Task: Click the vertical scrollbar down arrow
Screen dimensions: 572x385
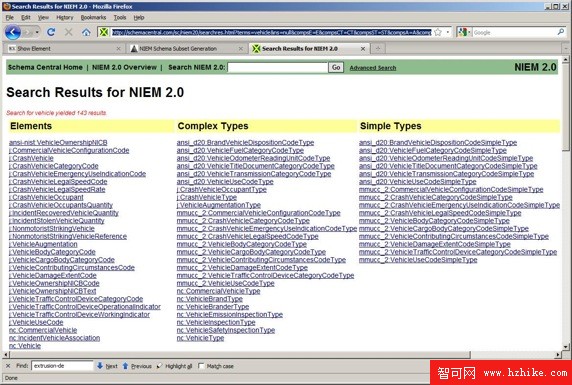Action: pos(566,347)
